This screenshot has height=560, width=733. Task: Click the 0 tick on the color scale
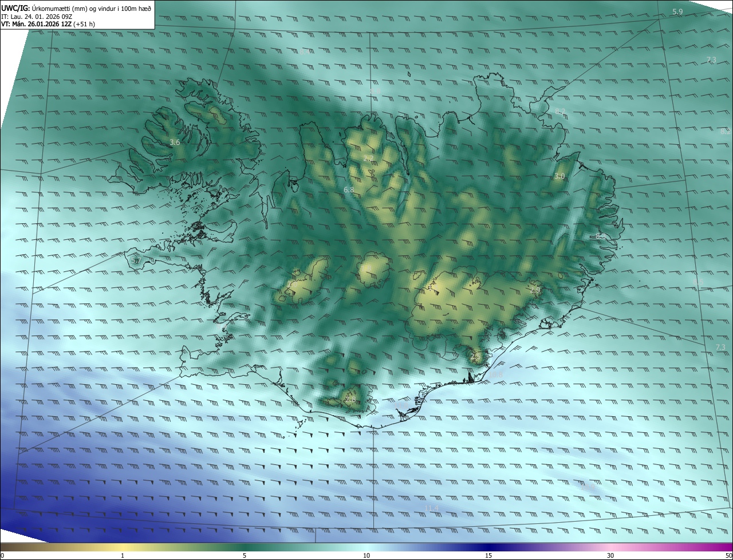point(2,555)
